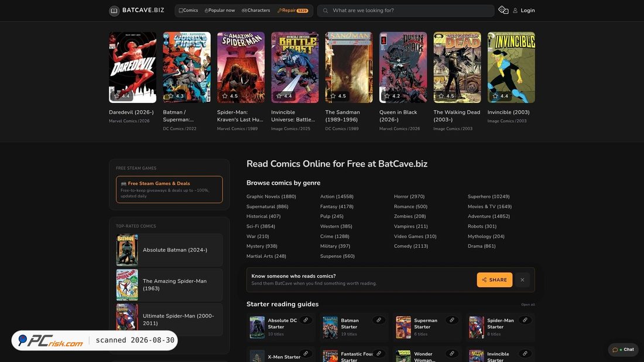Browse Graphic Novels (1880) genre

coord(271,196)
